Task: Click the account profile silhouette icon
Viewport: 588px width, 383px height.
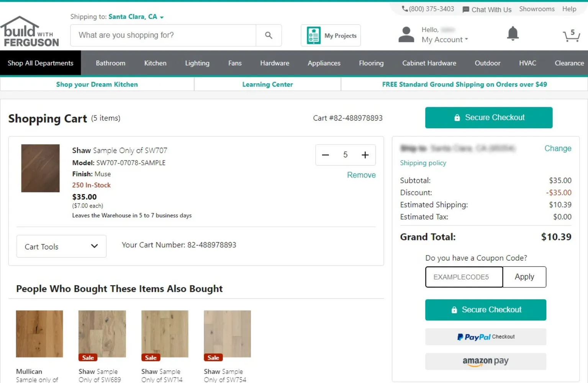Action: pyautogui.click(x=406, y=35)
